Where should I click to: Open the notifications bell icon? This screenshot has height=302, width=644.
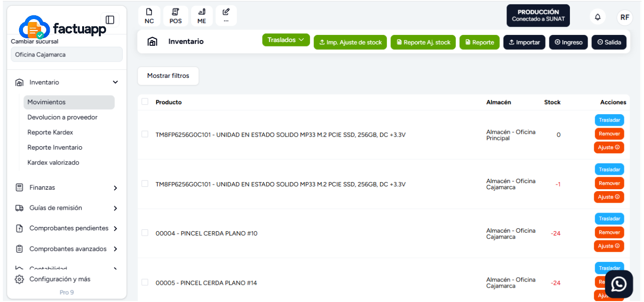[x=598, y=17]
